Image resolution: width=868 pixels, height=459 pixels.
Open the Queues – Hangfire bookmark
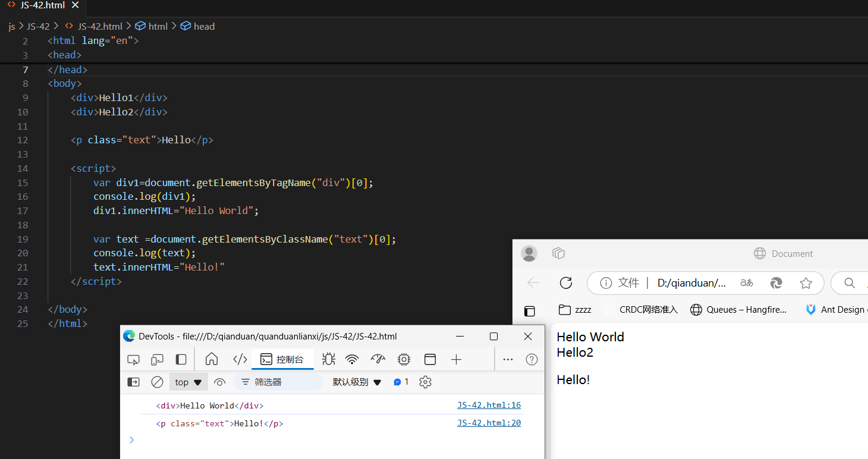pos(738,310)
